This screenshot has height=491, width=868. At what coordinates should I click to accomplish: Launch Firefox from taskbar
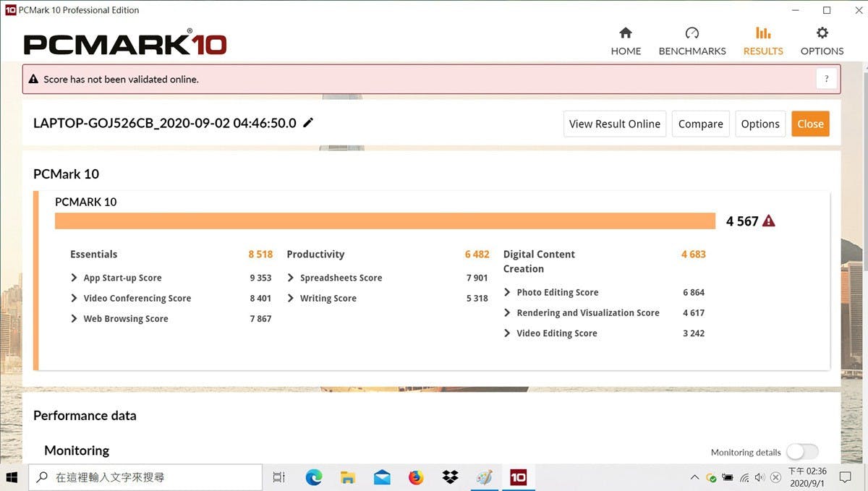[416, 477]
